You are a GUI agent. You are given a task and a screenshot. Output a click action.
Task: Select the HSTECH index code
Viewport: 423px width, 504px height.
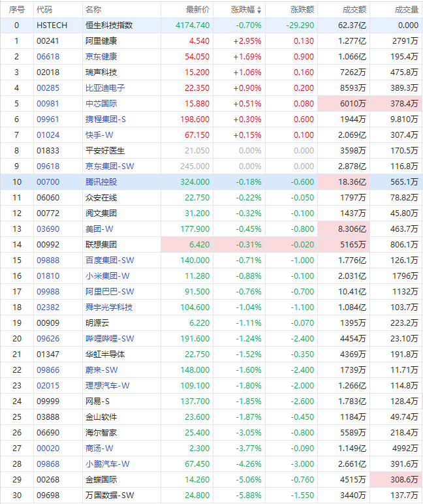(52, 25)
